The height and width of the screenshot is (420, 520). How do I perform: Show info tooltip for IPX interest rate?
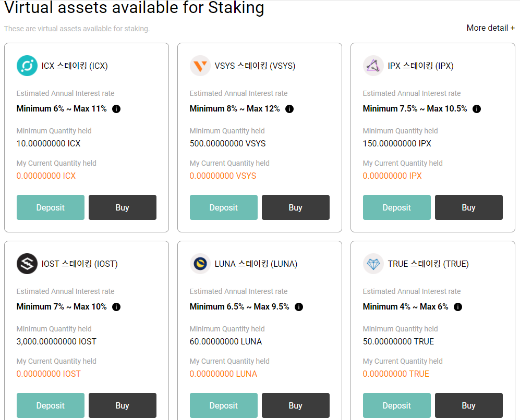[477, 108]
